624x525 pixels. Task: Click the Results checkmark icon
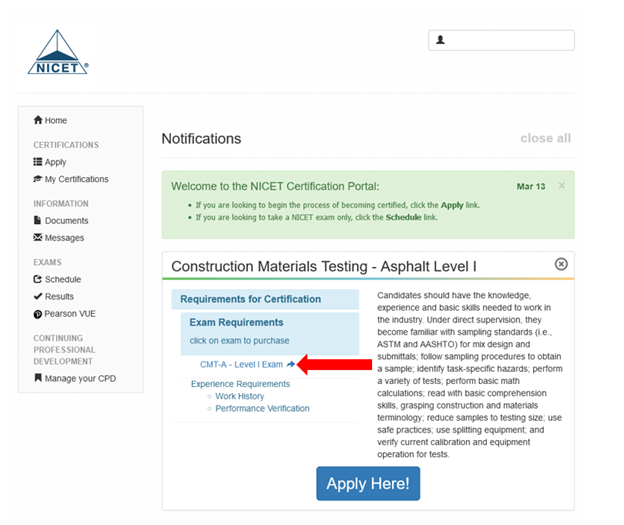point(38,296)
